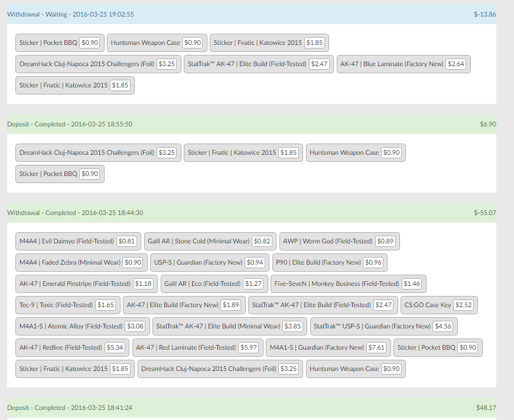Select AK-47 Redline (Field-Tested) item
This screenshot has height=420, width=514.
[72, 347]
